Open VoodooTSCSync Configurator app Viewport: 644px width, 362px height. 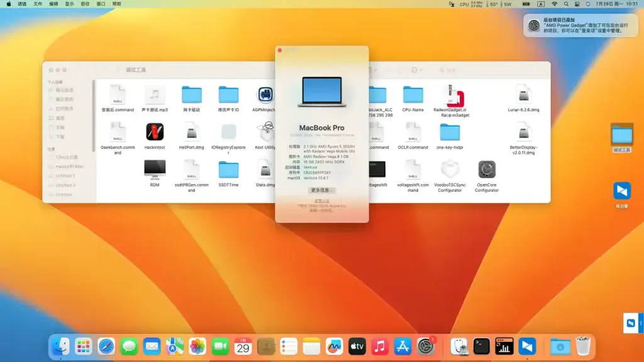tap(450, 170)
